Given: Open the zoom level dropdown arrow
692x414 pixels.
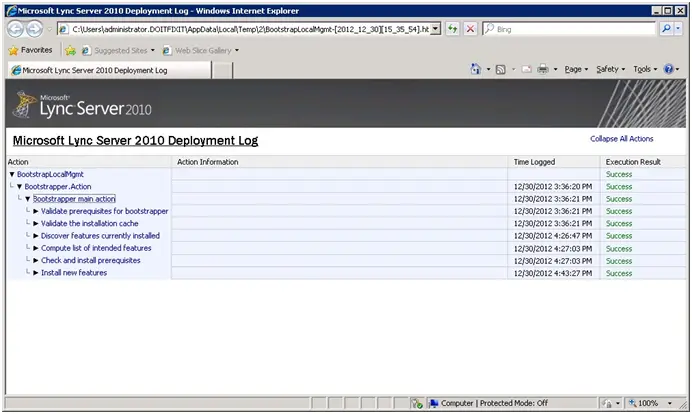Looking at the screenshot, I should (669, 403).
